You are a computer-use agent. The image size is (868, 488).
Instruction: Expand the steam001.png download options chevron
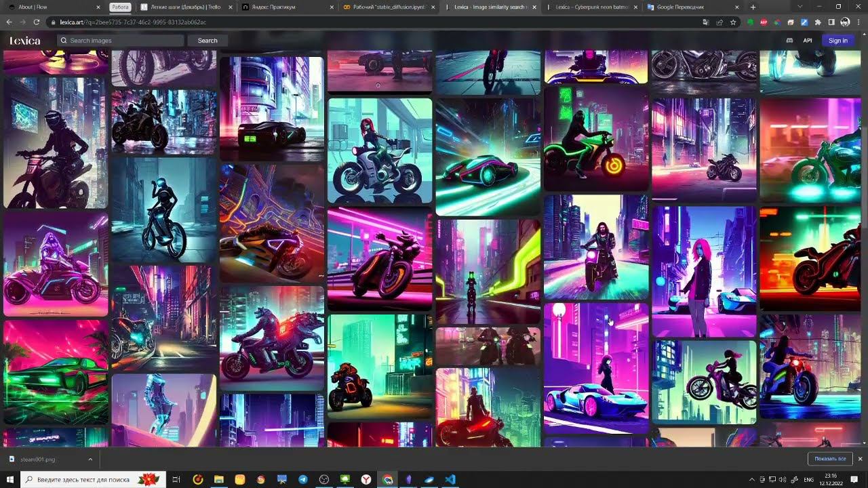click(90, 460)
